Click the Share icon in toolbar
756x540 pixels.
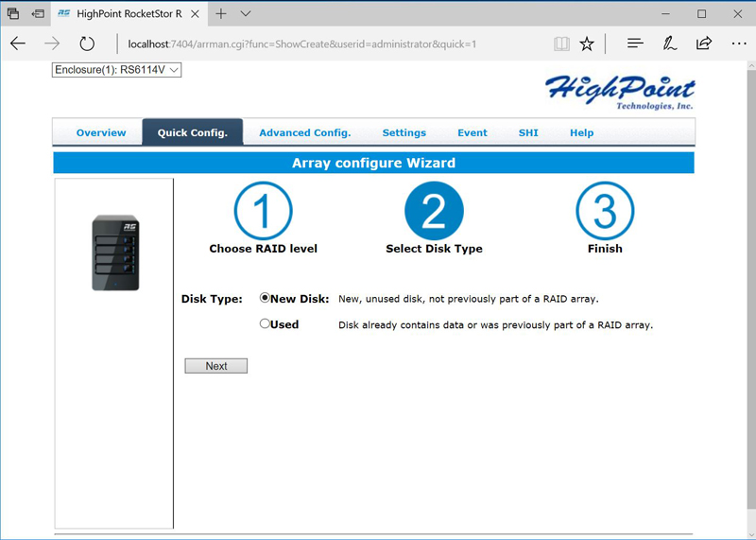[x=704, y=44]
